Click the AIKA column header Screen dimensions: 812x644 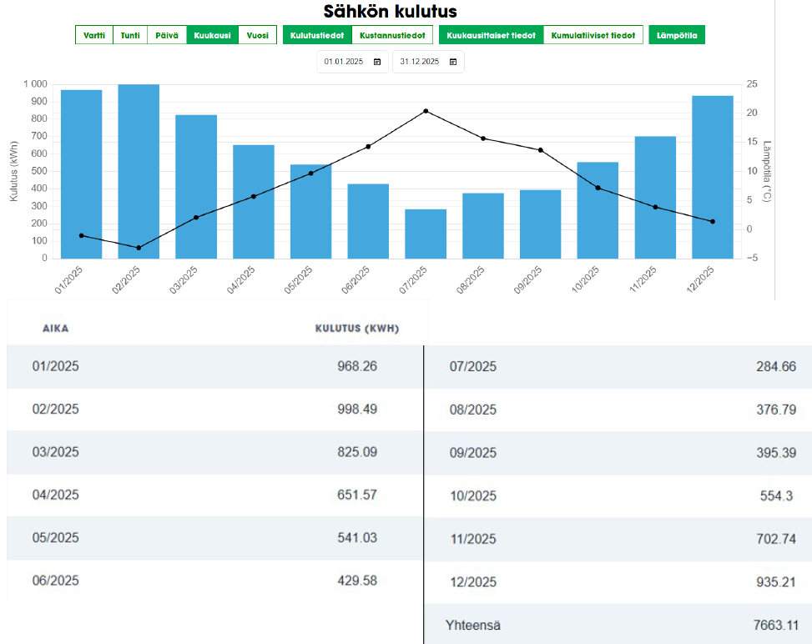click(x=56, y=329)
